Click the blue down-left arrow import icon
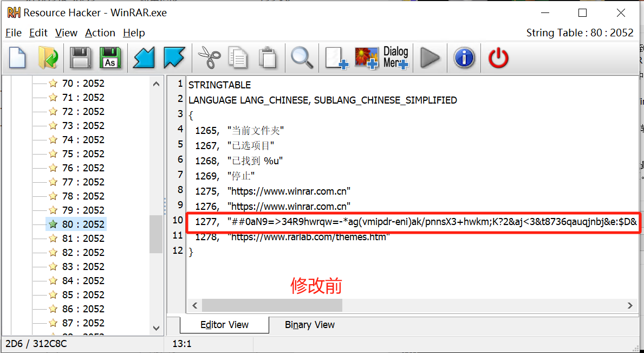The image size is (644, 353). pos(144,57)
